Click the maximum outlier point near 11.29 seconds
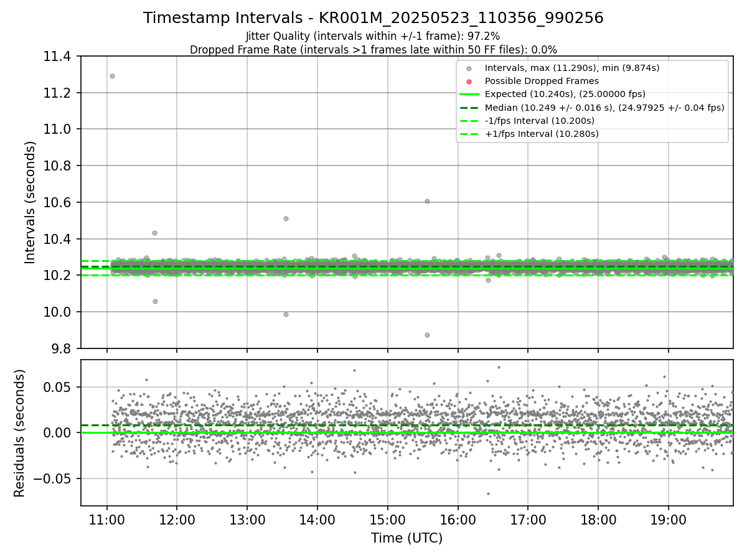Screen dimensions: 747x560 pos(112,76)
